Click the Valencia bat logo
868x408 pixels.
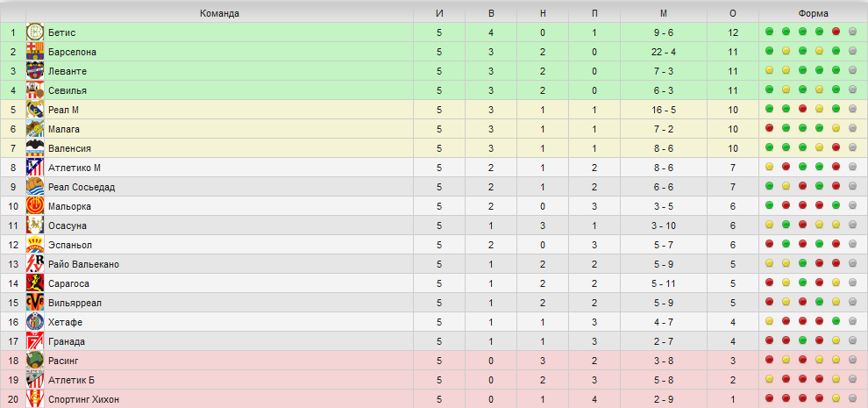[35, 148]
